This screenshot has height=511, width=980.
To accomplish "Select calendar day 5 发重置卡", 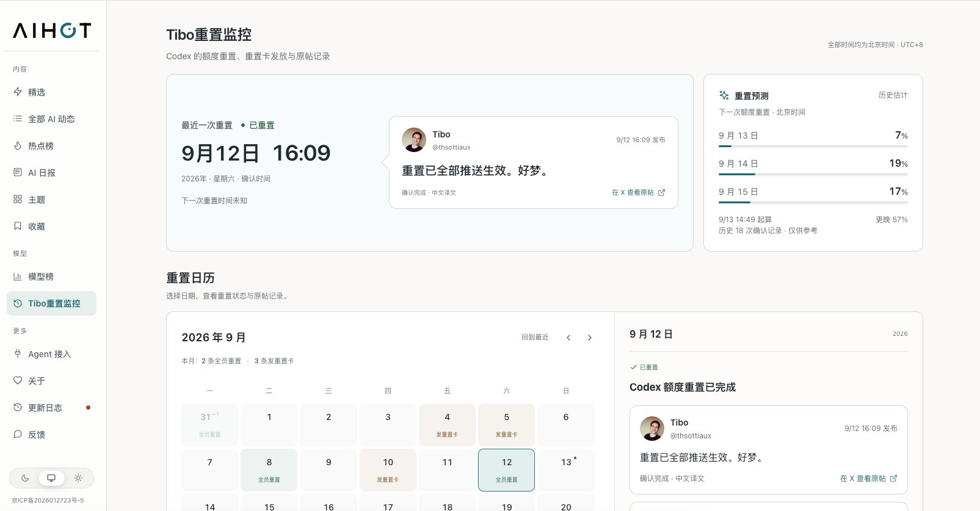I will (506, 425).
